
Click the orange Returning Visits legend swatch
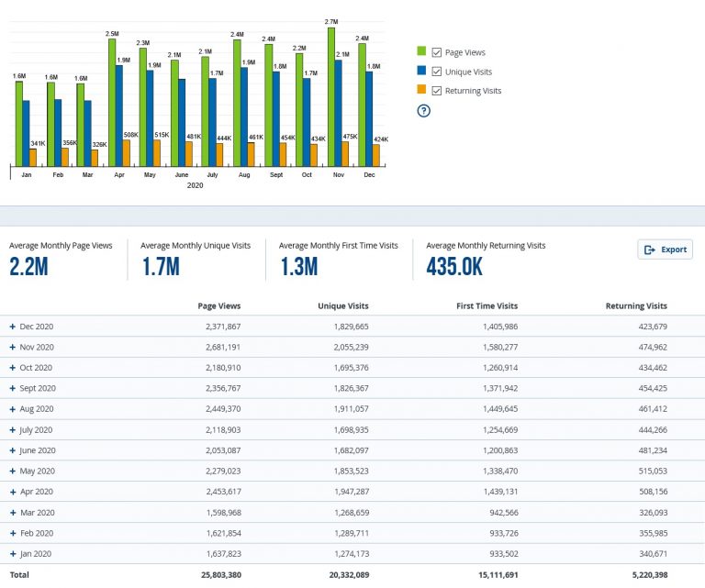[x=421, y=89]
